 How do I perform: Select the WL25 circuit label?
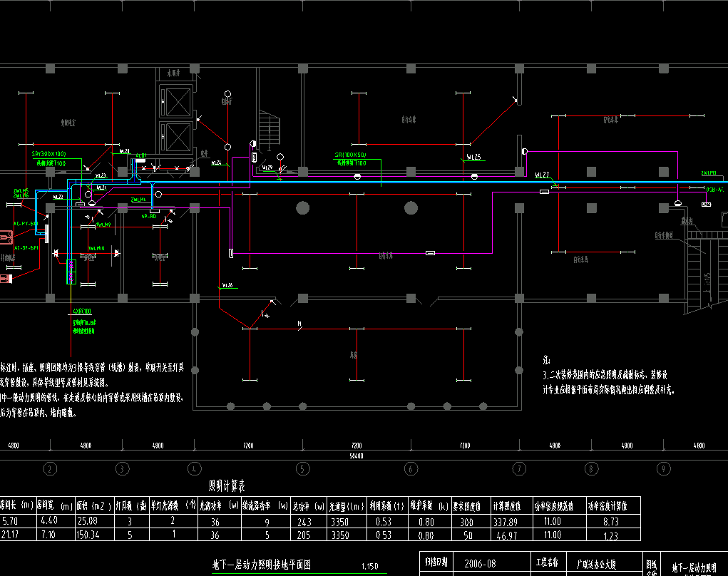tap(473, 158)
